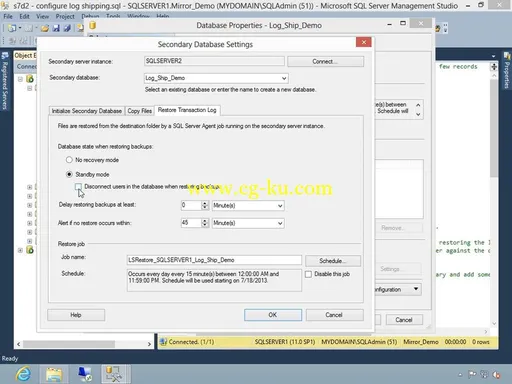The width and height of the screenshot is (512, 384).
Task: Click the Connected status icon in query status bar
Action: pyautogui.click(x=163, y=342)
